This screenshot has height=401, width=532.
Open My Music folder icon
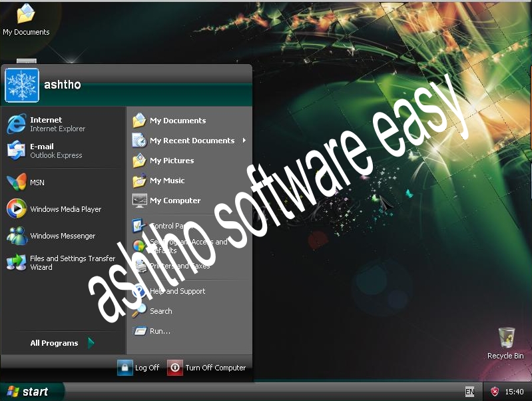pos(139,181)
